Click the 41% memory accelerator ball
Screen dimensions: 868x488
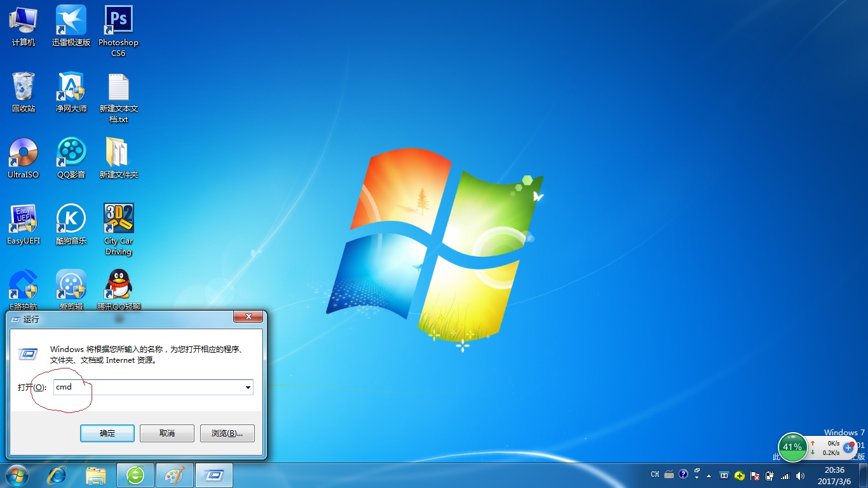pyautogui.click(x=792, y=447)
